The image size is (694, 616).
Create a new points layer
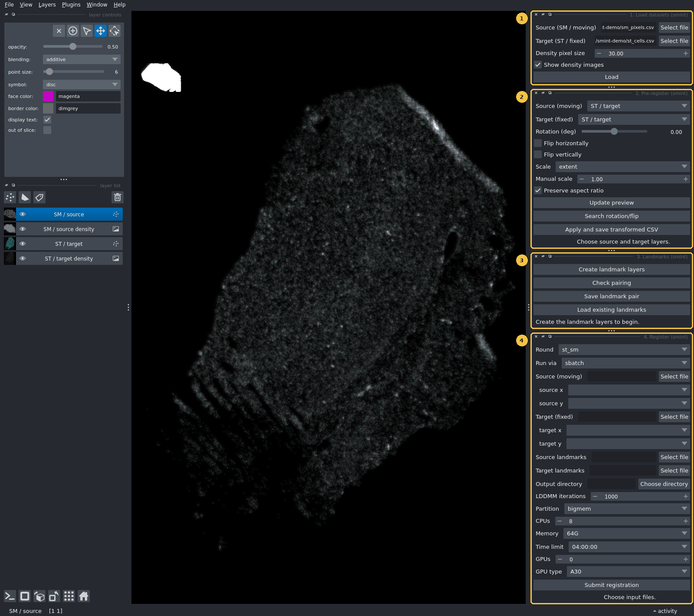point(10,197)
